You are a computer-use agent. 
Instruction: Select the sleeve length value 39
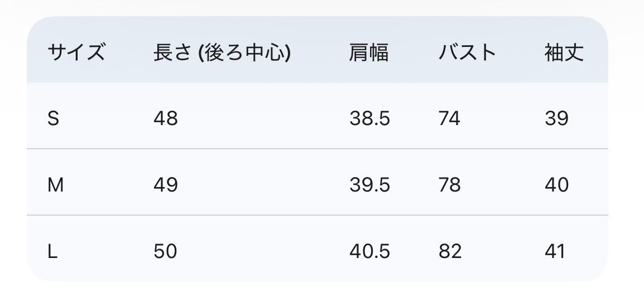pos(556,118)
